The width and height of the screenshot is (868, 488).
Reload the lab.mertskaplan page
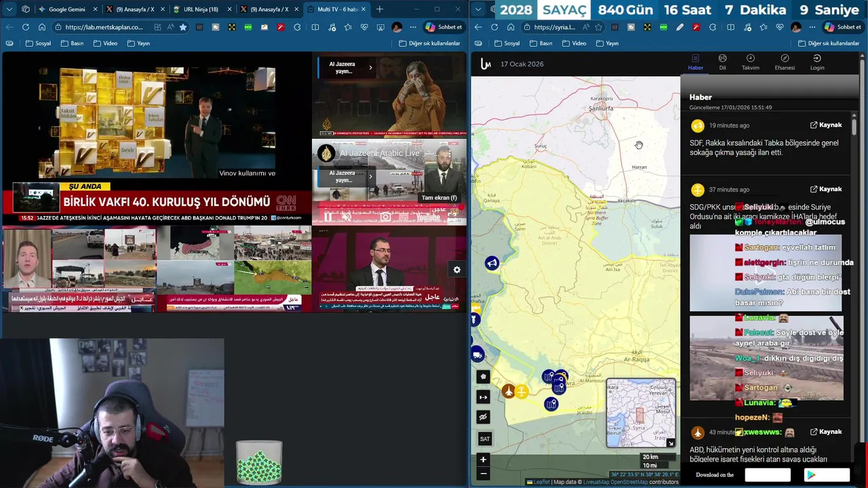point(25,27)
